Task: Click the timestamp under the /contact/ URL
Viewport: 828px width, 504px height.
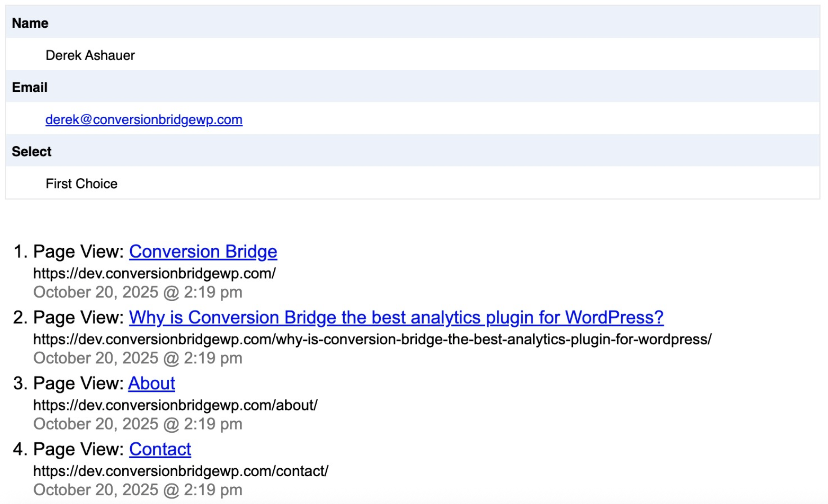Action: (138, 490)
